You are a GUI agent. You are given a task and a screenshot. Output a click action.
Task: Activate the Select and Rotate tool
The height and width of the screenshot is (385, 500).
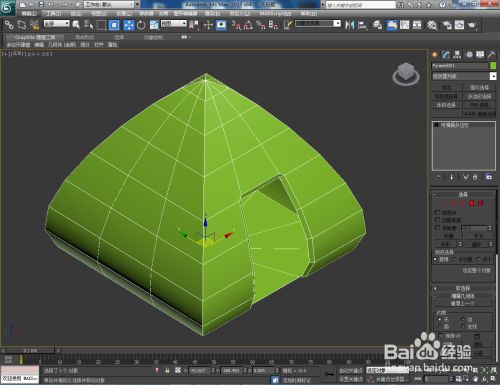click(141, 25)
